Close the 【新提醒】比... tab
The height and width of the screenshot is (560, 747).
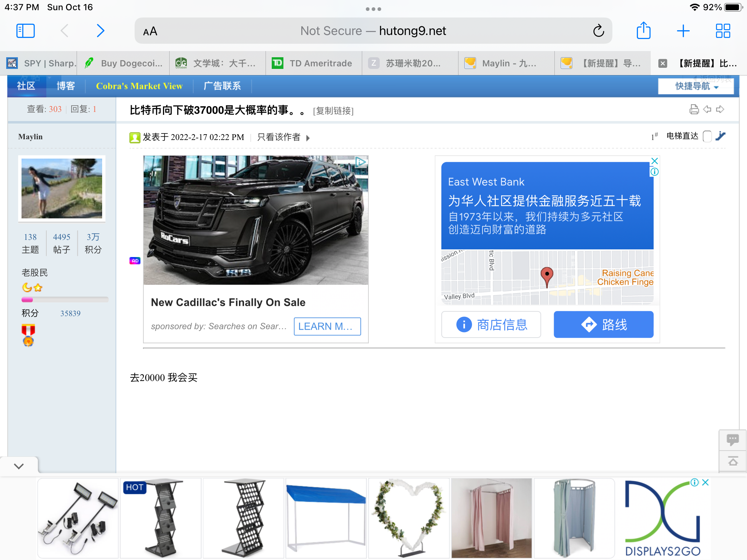point(663,63)
